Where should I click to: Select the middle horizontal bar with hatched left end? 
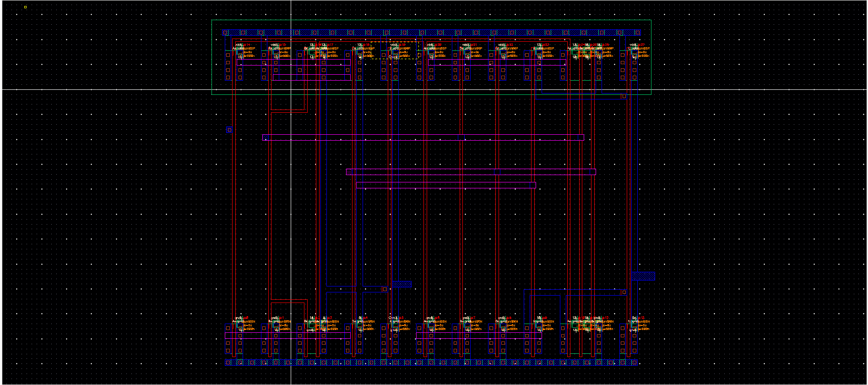(471, 172)
